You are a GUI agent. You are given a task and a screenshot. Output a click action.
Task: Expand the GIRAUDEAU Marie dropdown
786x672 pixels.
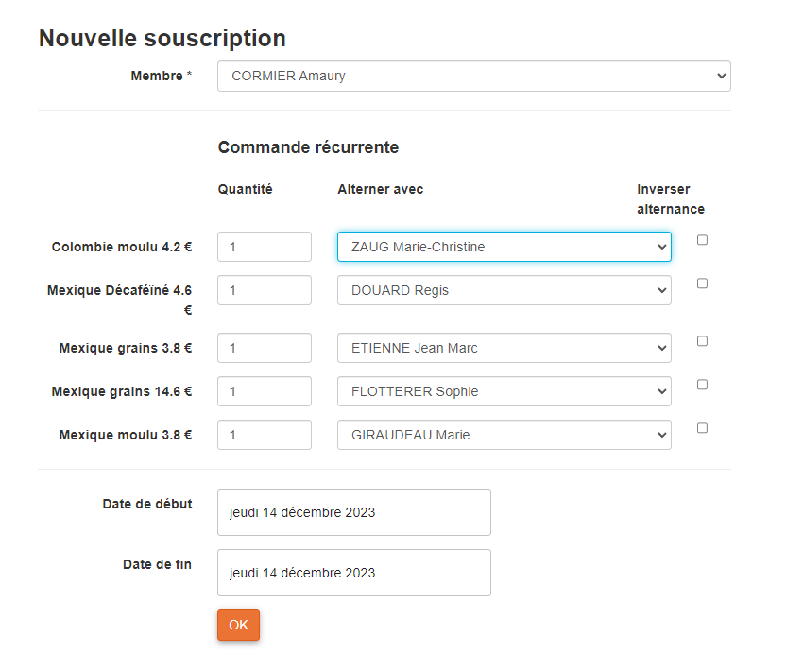(504, 435)
